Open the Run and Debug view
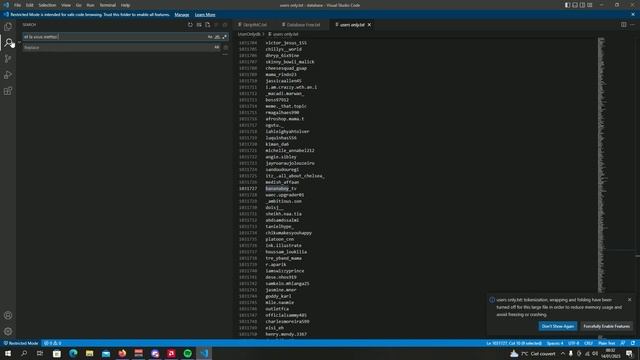The width and height of the screenshot is (640, 360). coord(8,75)
